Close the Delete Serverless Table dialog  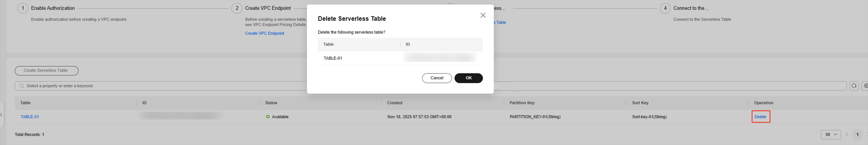point(483,15)
